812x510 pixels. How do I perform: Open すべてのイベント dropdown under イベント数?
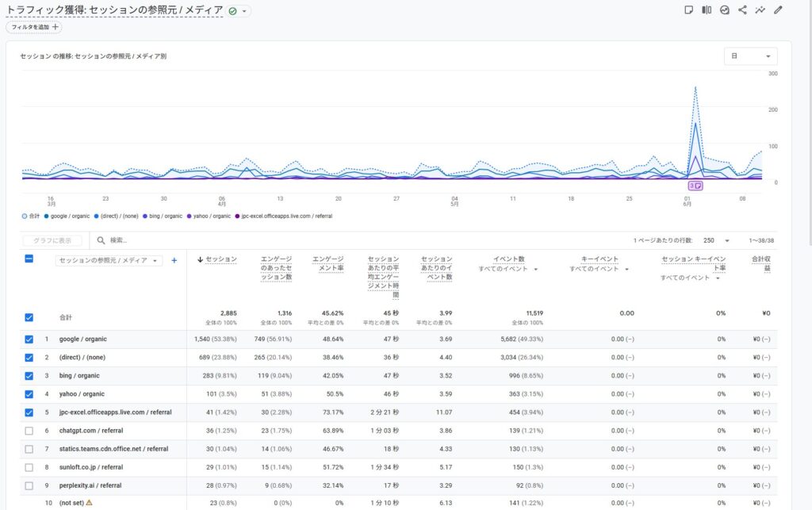(x=508, y=269)
